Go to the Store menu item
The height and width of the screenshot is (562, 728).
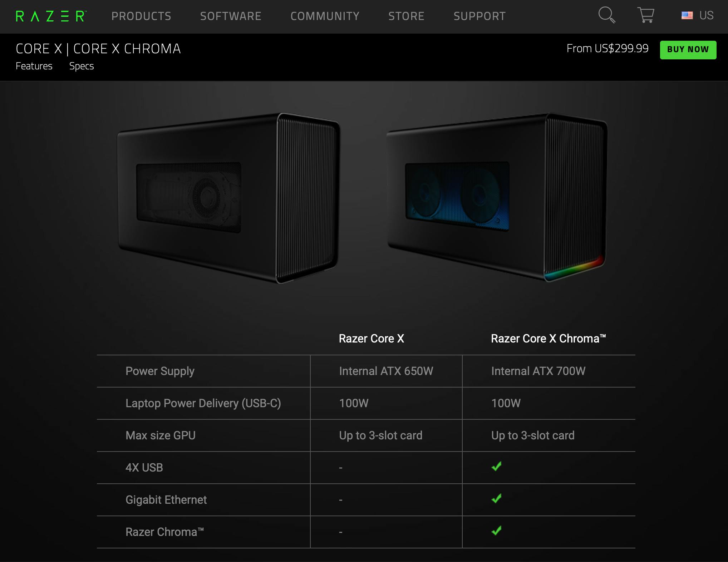coord(406,16)
